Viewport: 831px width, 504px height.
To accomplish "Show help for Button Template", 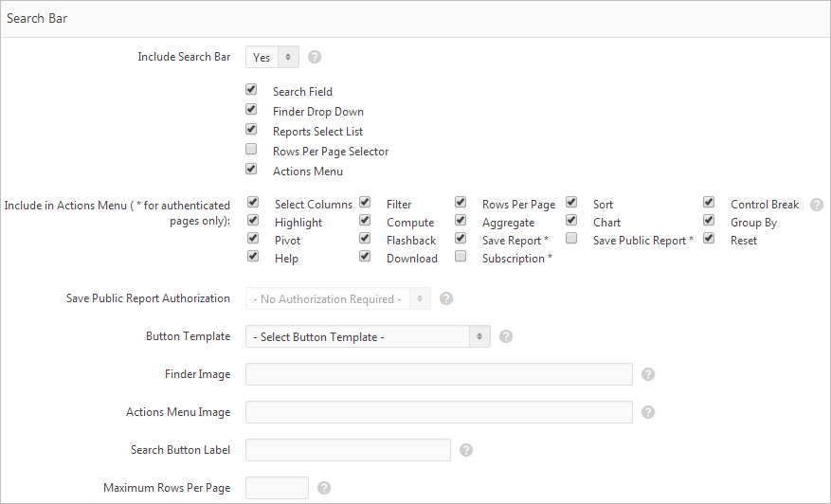I will 506,336.
